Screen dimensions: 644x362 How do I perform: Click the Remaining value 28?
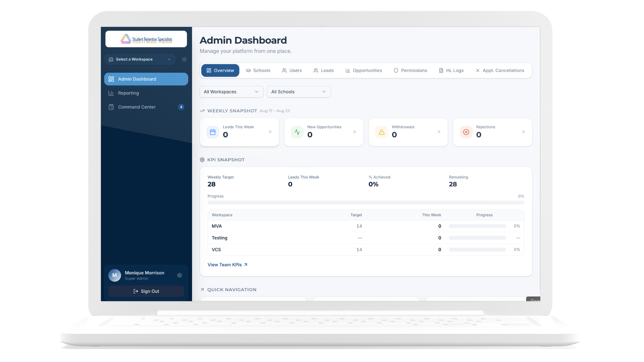pos(453,184)
